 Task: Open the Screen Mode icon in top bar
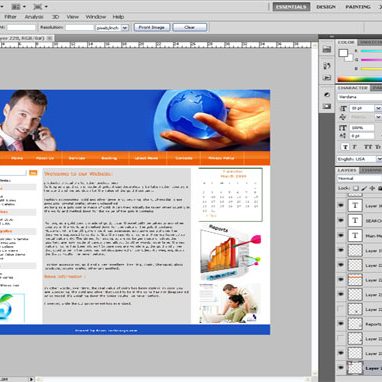[40, 6]
